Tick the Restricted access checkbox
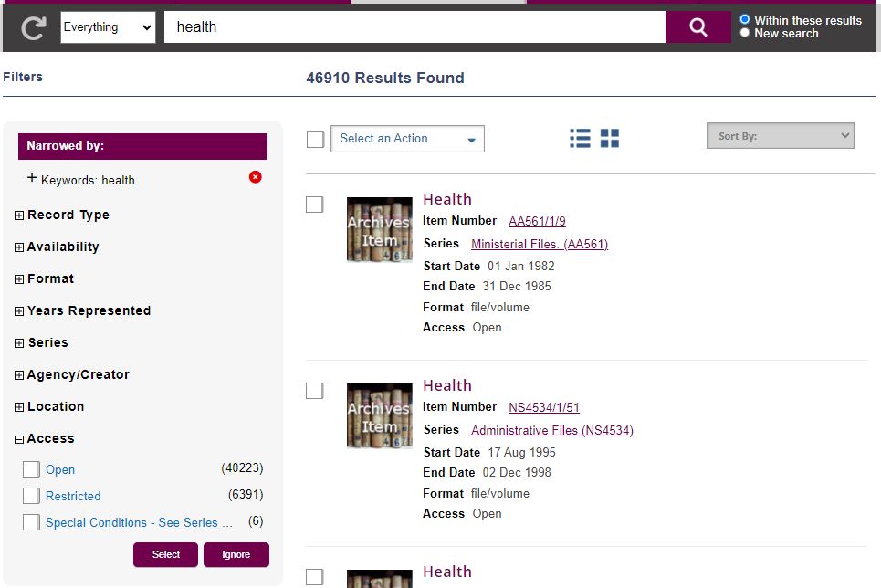 (31, 496)
